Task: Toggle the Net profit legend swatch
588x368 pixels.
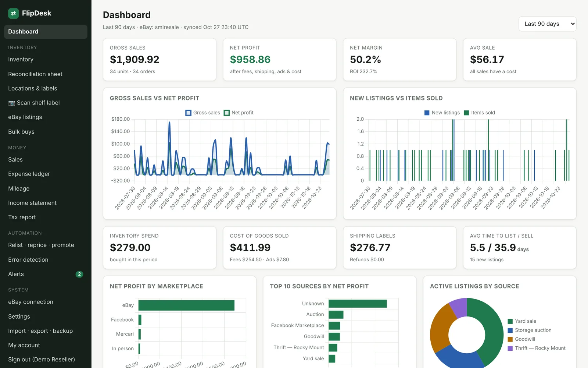Action: pyautogui.click(x=227, y=113)
